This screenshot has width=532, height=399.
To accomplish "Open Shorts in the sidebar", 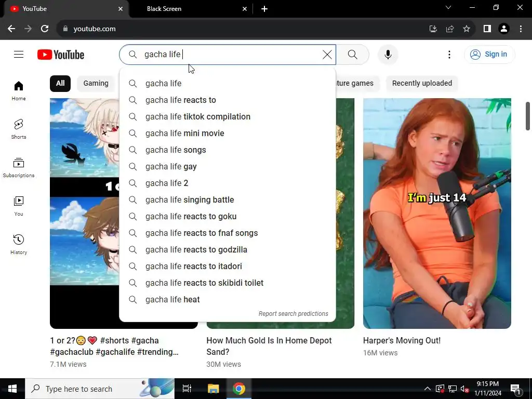I will tap(19, 129).
